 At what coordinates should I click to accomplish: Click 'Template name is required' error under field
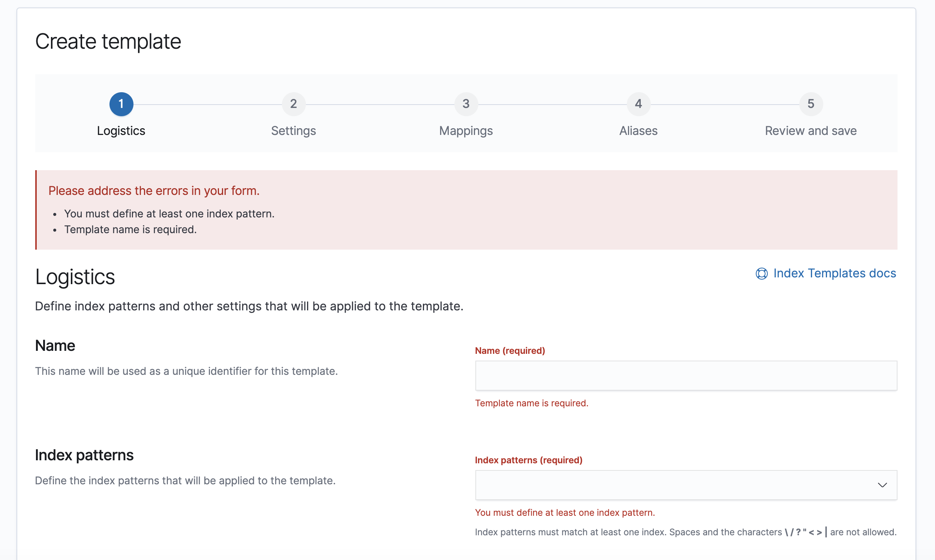(532, 403)
